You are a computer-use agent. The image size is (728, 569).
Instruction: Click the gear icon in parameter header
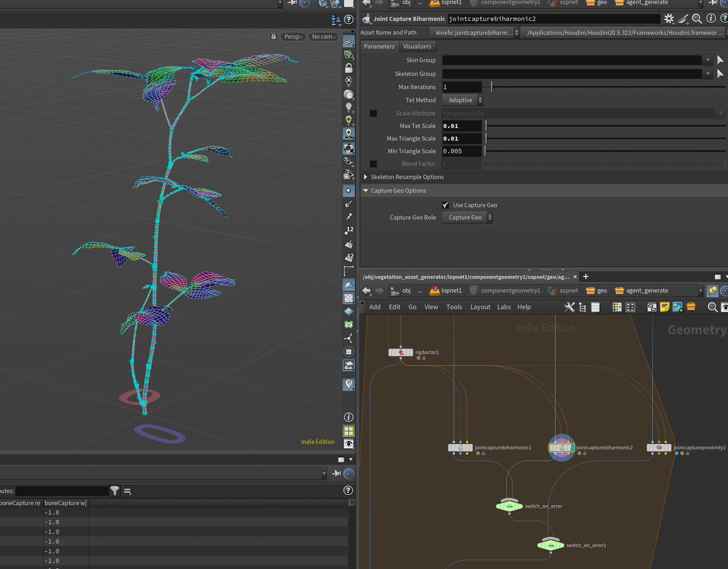[669, 19]
